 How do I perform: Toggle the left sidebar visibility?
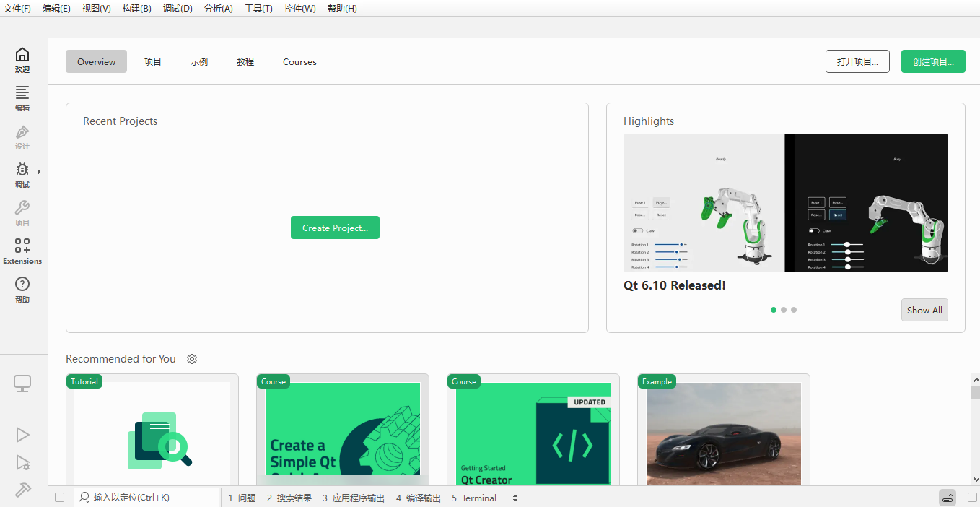[x=60, y=498]
